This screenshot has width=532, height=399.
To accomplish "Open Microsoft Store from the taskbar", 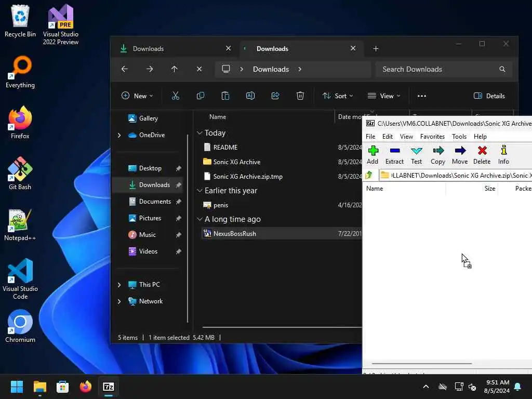I will tap(62, 387).
